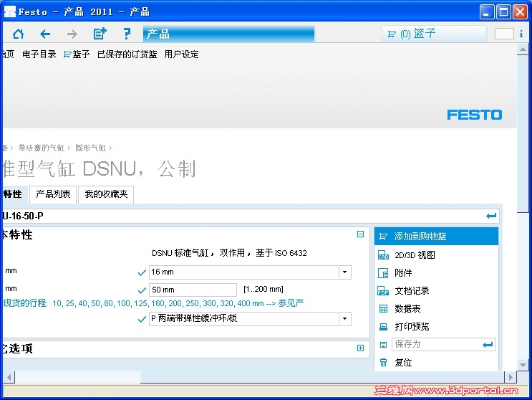Confirm 保存为 with its enter arrow

tap(488, 345)
